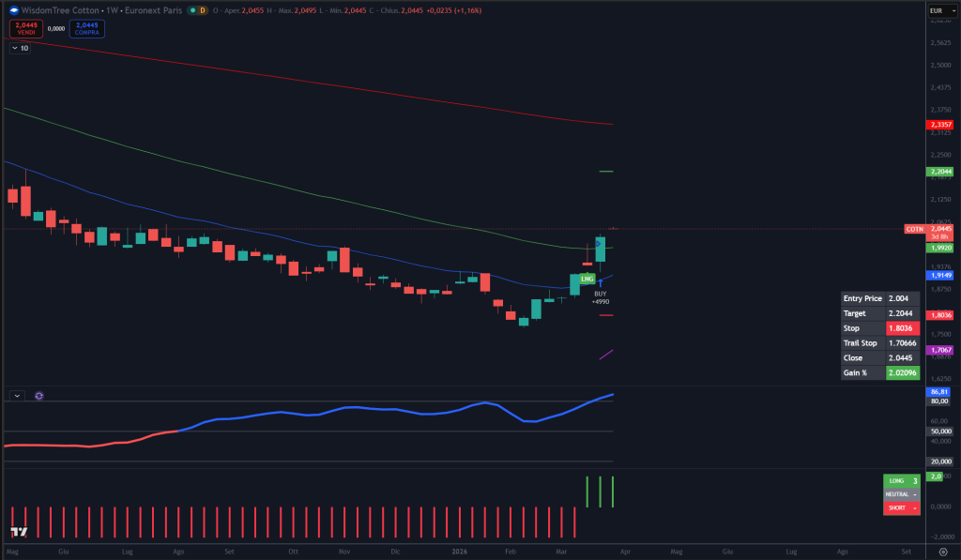
Task: Click the +0,0235 (+1,16%) change value
Action: click(x=454, y=10)
